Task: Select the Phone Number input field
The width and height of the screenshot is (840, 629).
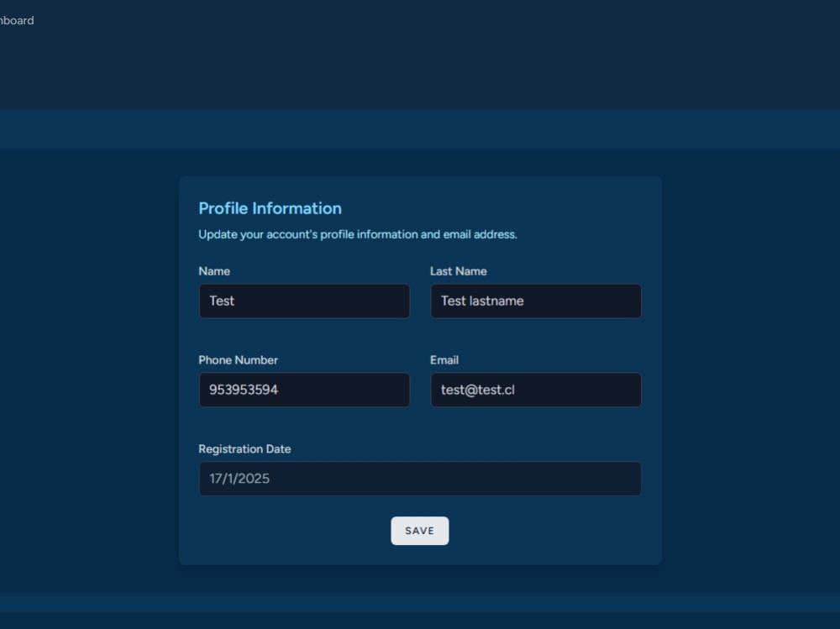Action: 304,390
